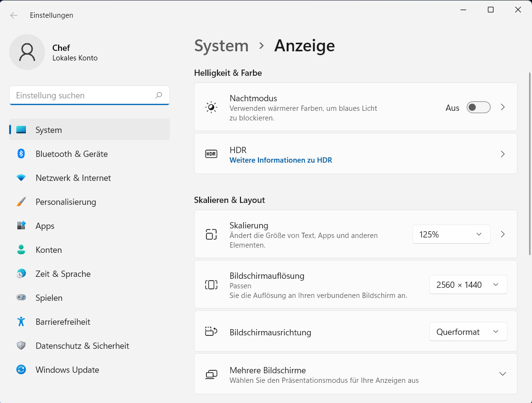Click the System breadcrumb link
This screenshot has height=403, width=532.
tap(221, 46)
